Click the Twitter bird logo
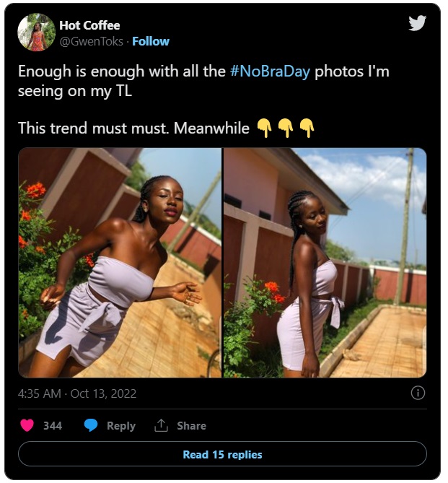 coord(417,23)
